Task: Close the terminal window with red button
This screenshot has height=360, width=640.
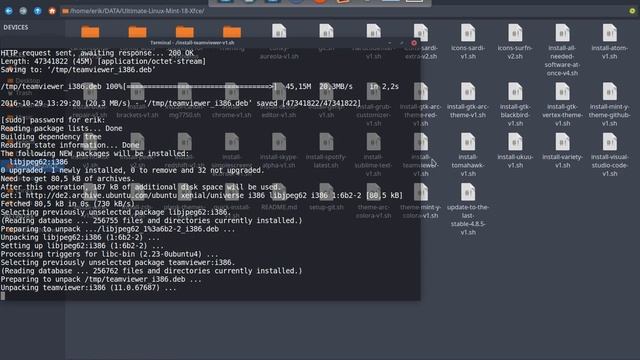Action: click(414, 43)
